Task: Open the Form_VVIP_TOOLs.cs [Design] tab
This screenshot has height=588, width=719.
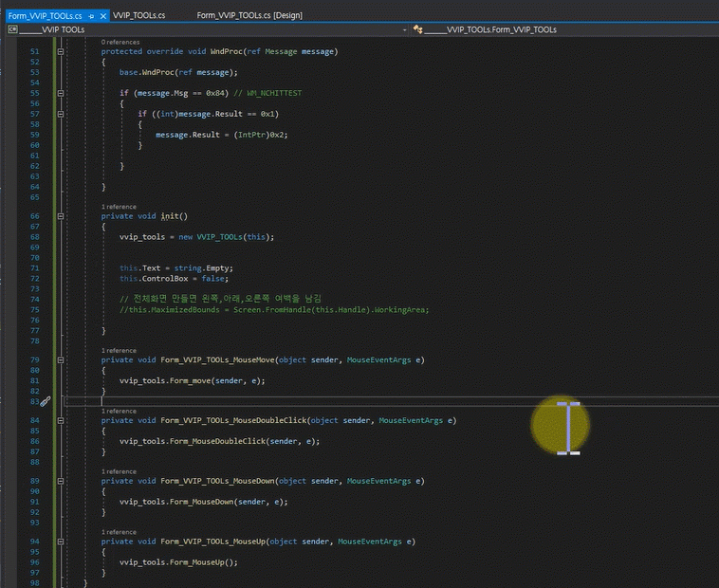Action: point(249,15)
